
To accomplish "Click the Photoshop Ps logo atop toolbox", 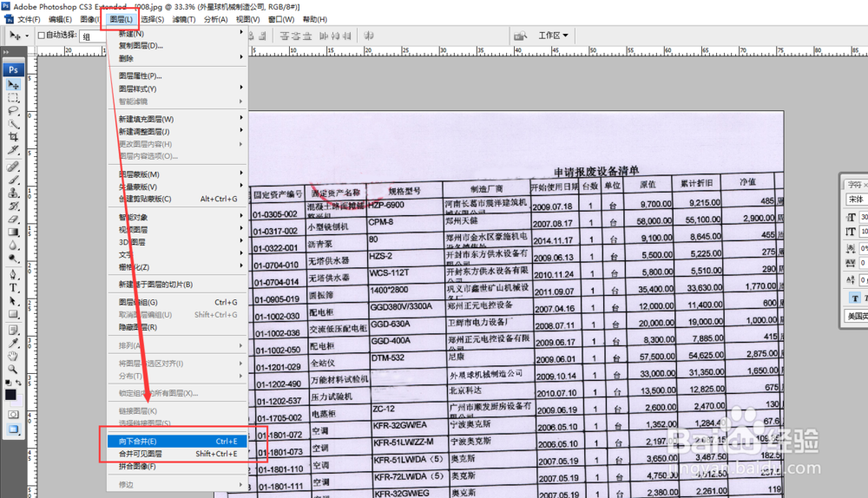I will click(13, 69).
